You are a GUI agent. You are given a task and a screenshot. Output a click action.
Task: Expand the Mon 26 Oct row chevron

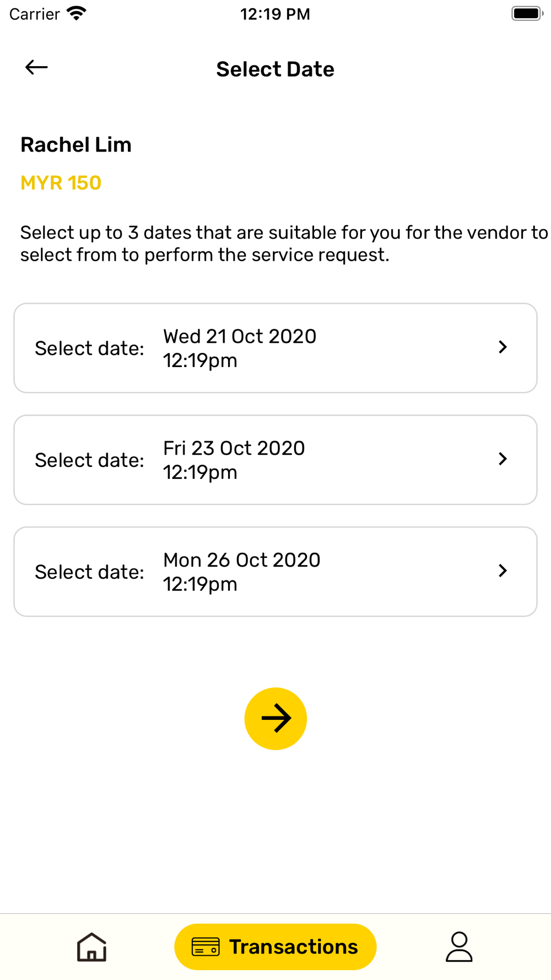click(503, 571)
